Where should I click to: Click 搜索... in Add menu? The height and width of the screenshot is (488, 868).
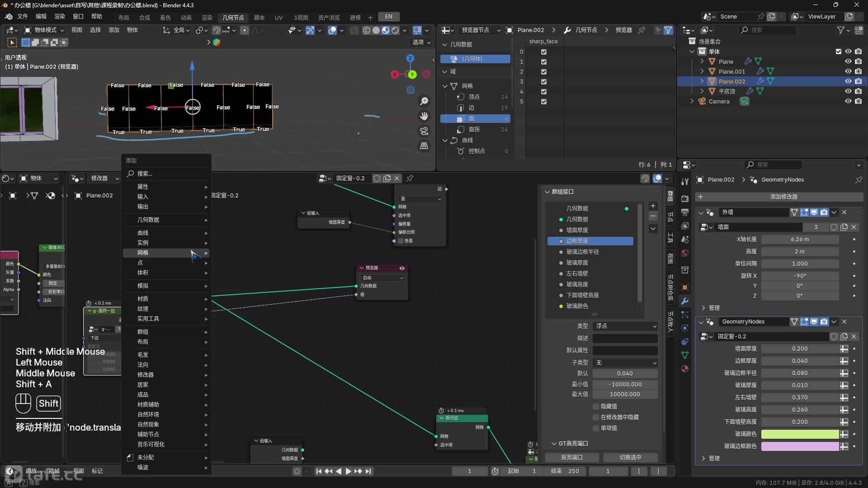point(166,174)
